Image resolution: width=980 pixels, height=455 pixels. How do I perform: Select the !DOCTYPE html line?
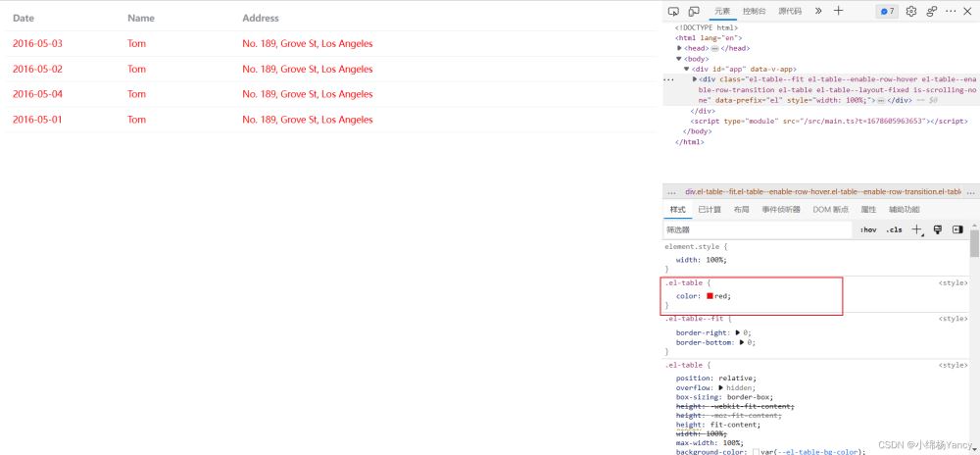[707, 27]
